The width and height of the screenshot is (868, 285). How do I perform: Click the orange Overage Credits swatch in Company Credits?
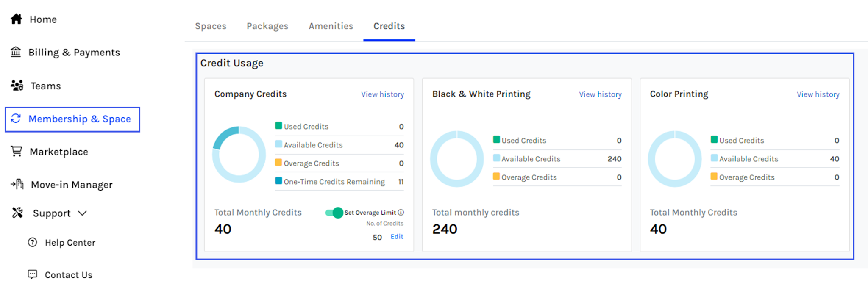278,162
